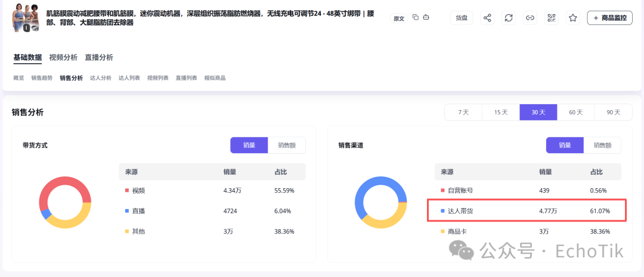Click the red 自营账号 legend swatch
This screenshot has width=644, height=277.
coord(442,191)
